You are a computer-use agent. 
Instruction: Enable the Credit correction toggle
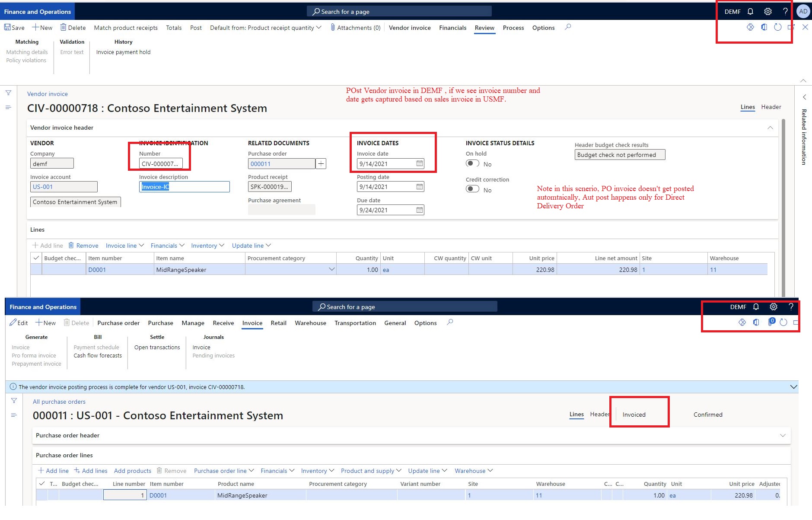(x=473, y=189)
